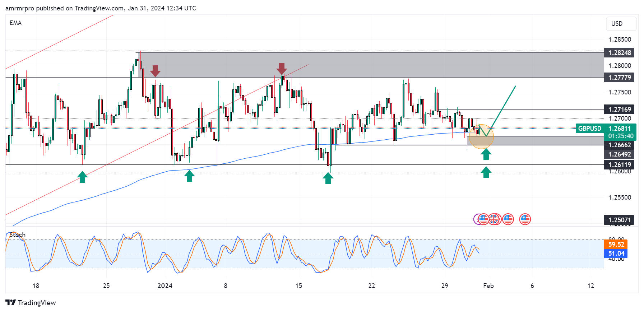This screenshot has width=644, height=312.
Task: Click the GBPUSD symbol price tag
Action: (x=589, y=129)
